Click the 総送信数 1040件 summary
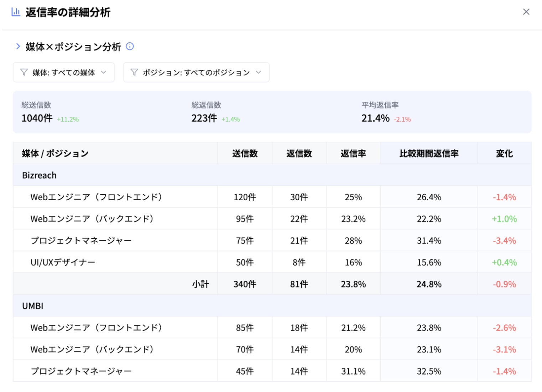Image resolution: width=542 pixels, height=392 pixels. click(x=37, y=118)
